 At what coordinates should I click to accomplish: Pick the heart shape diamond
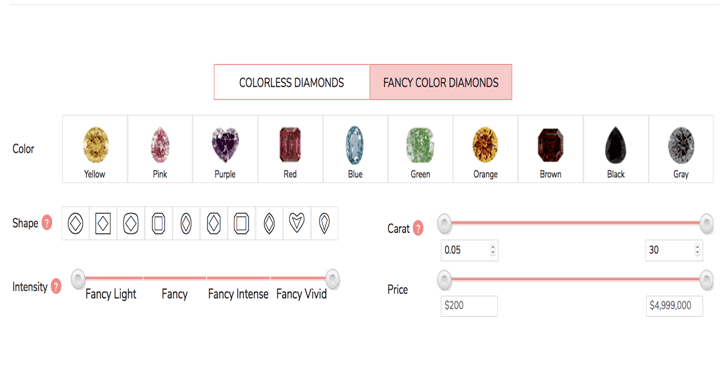297,223
